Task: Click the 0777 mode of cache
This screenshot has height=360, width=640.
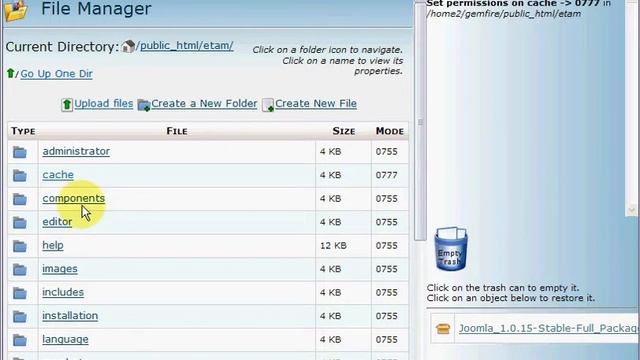Action: pyautogui.click(x=387, y=176)
